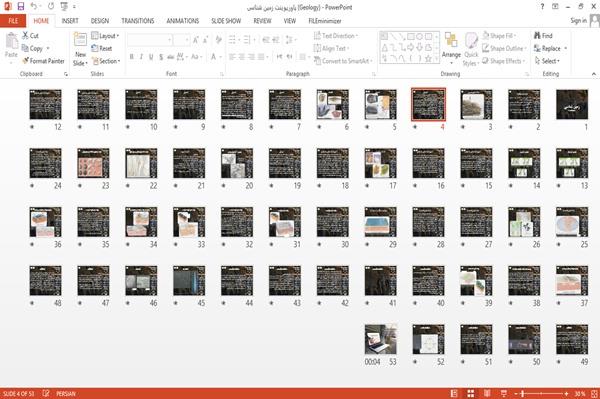The width and height of the screenshot is (600, 399).
Task: Toggle Align Left paragraph alignment
Action: click(x=232, y=57)
